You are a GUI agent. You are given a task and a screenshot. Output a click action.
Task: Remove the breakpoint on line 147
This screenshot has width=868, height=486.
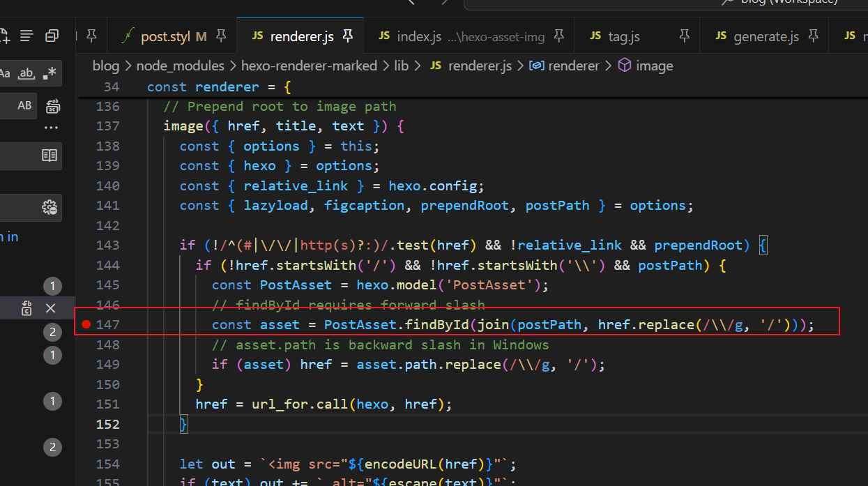pyautogui.click(x=86, y=324)
